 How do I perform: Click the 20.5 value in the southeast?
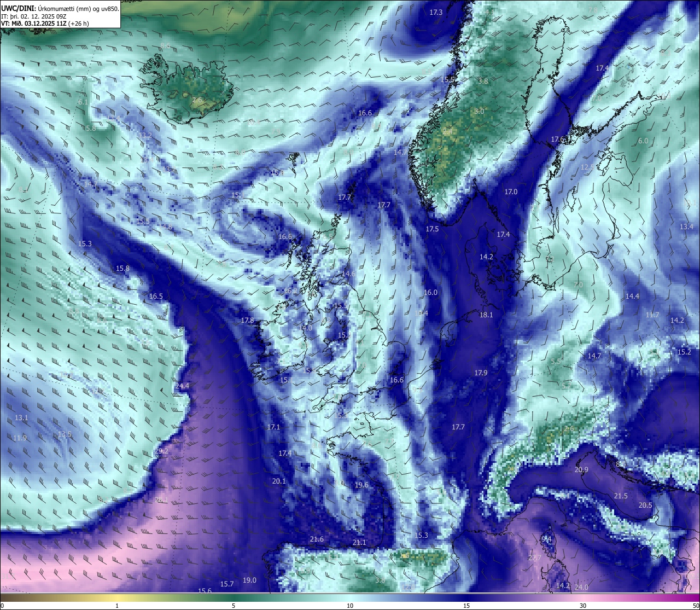[x=646, y=505]
